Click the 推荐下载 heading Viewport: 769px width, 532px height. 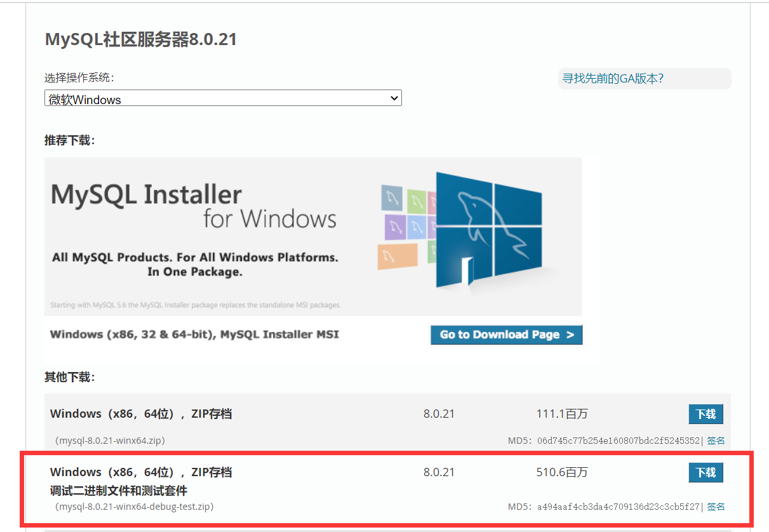coord(70,140)
